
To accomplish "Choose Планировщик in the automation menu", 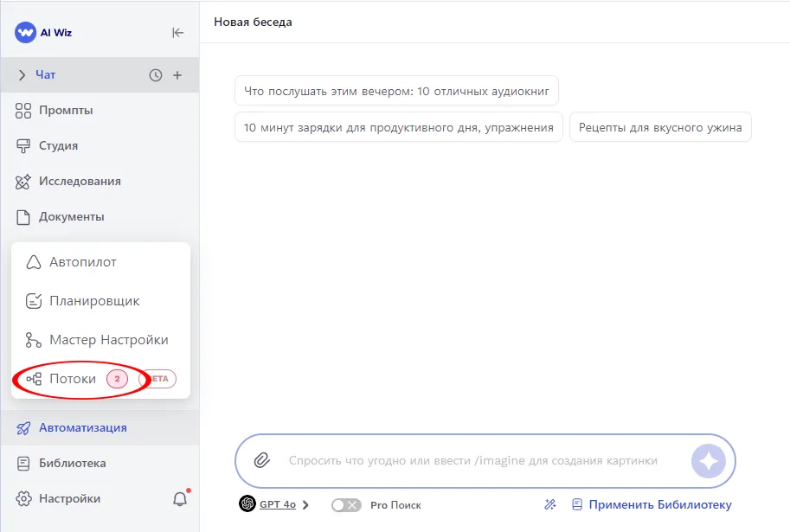I will tap(93, 301).
